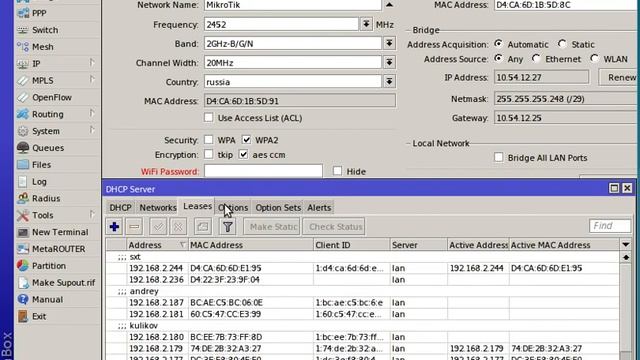Click the Partition pie icon
Screen dimensions: 640x360
23,266
